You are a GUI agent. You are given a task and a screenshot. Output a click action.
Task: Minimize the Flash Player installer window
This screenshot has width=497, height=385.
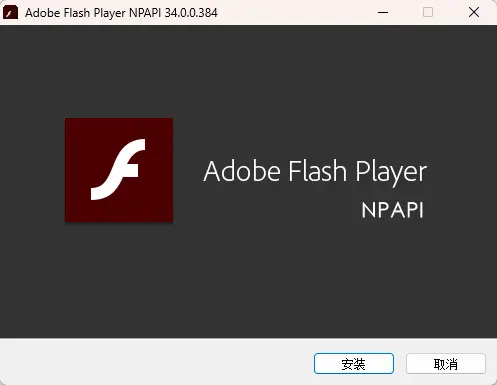pyautogui.click(x=383, y=12)
